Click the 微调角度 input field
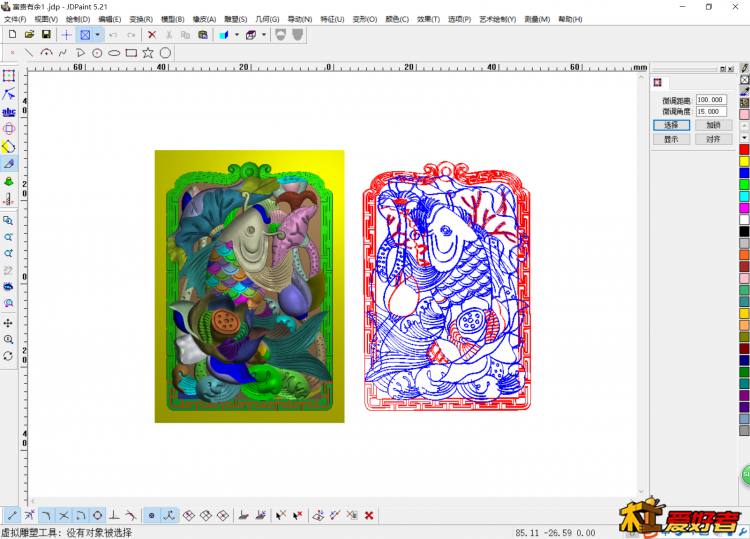Image resolution: width=750 pixels, height=539 pixels. click(x=711, y=111)
